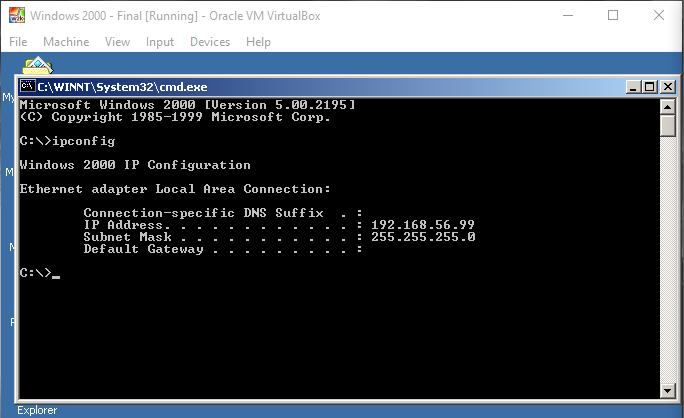Click the cmd scrollbar down arrow
The width and height of the screenshot is (684, 418).
click(x=667, y=391)
